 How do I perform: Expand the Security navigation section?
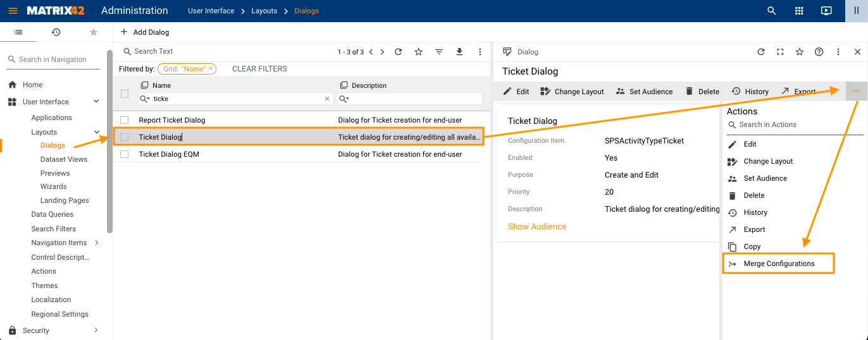[96, 330]
